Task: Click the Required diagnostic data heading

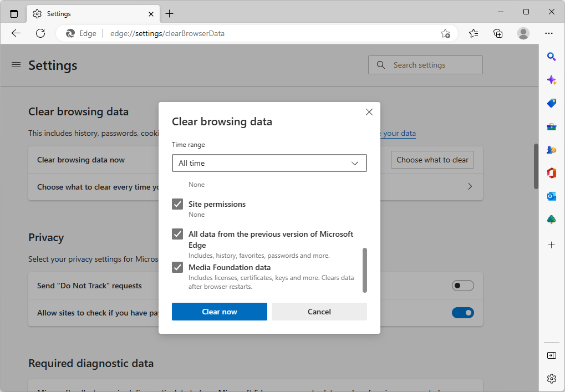Action: (x=91, y=363)
